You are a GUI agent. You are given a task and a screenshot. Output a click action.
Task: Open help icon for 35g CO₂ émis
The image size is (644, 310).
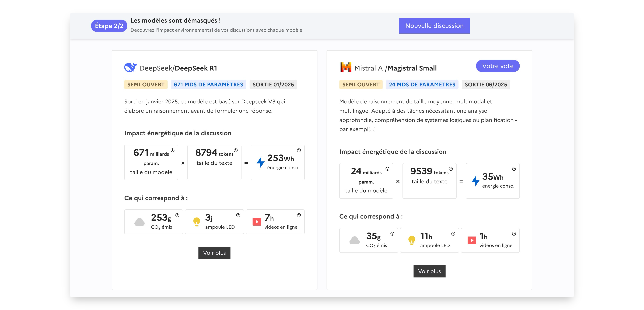[392, 234]
